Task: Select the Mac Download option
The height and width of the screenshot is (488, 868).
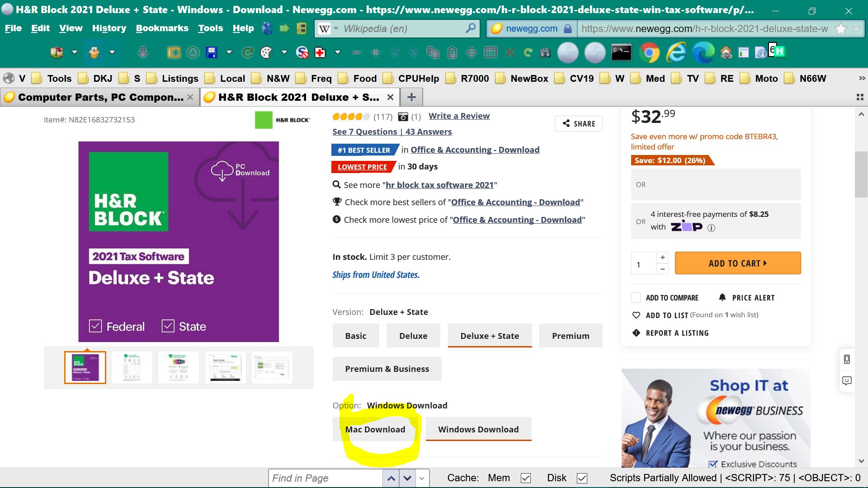Action: [x=375, y=429]
